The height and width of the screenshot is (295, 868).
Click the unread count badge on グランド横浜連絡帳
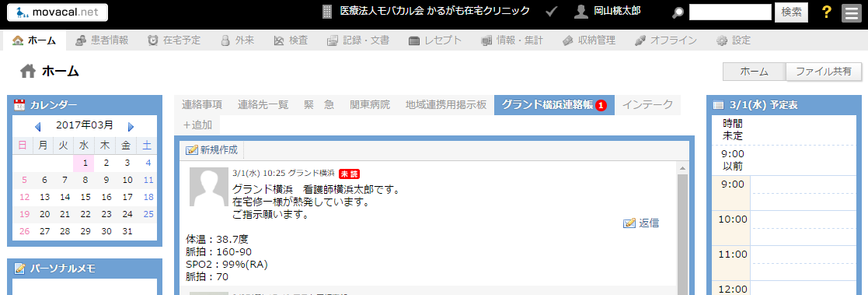tap(601, 105)
